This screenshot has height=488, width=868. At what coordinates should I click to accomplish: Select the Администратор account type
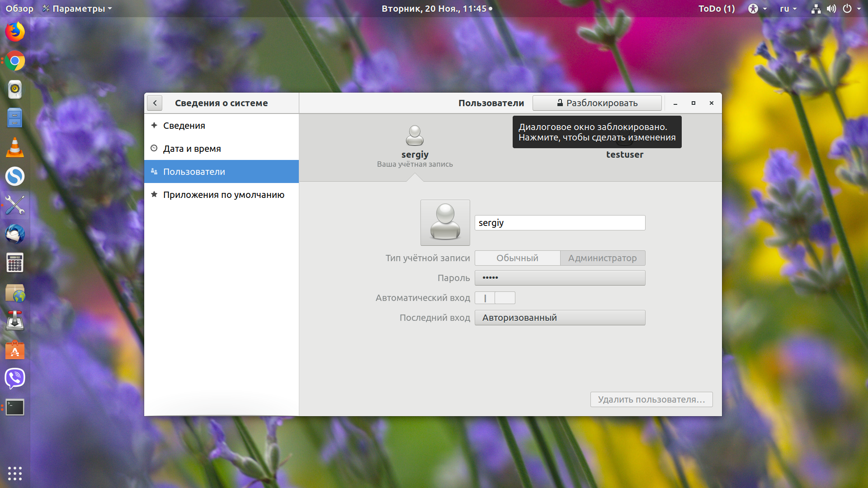(603, 258)
